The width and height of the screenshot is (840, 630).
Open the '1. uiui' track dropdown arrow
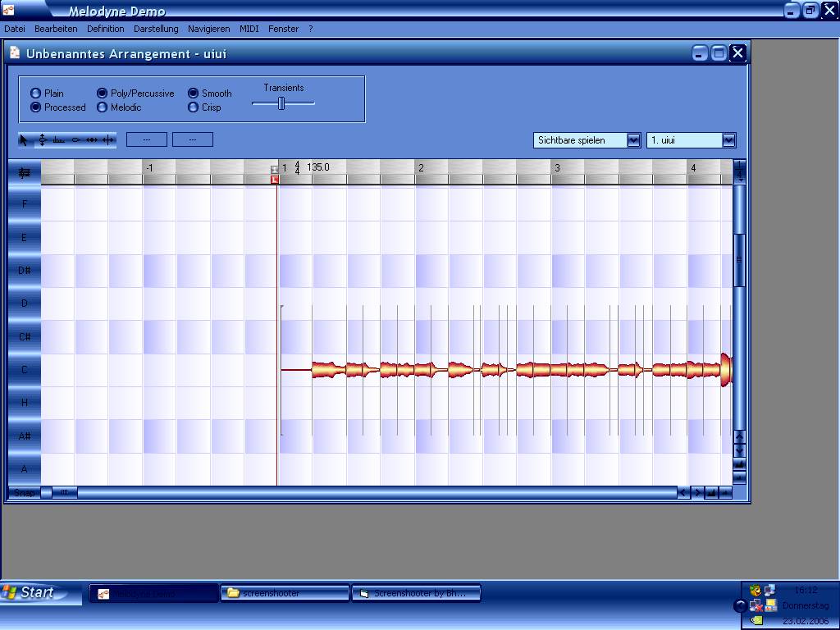728,140
